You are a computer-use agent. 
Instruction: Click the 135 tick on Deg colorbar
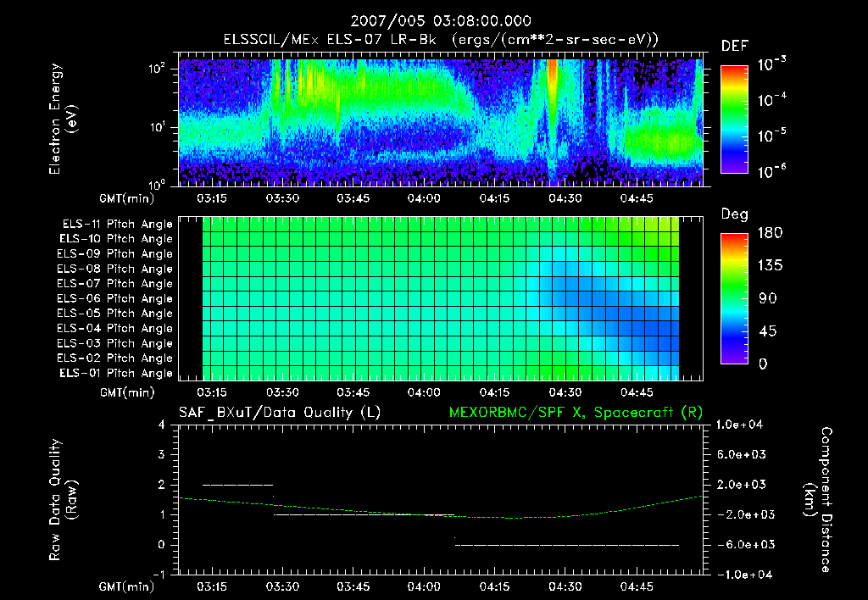point(770,266)
